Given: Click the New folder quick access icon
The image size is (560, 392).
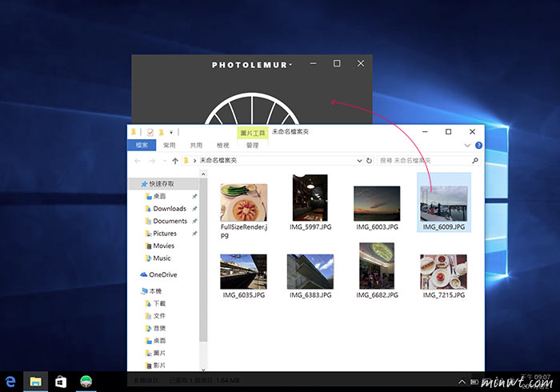Looking at the screenshot, I should 161,132.
